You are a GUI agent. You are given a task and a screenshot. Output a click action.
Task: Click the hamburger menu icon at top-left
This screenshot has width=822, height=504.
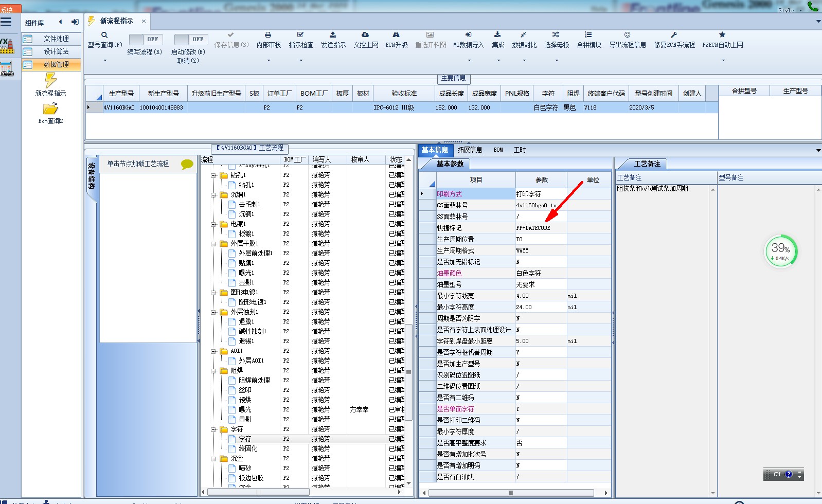[6, 22]
